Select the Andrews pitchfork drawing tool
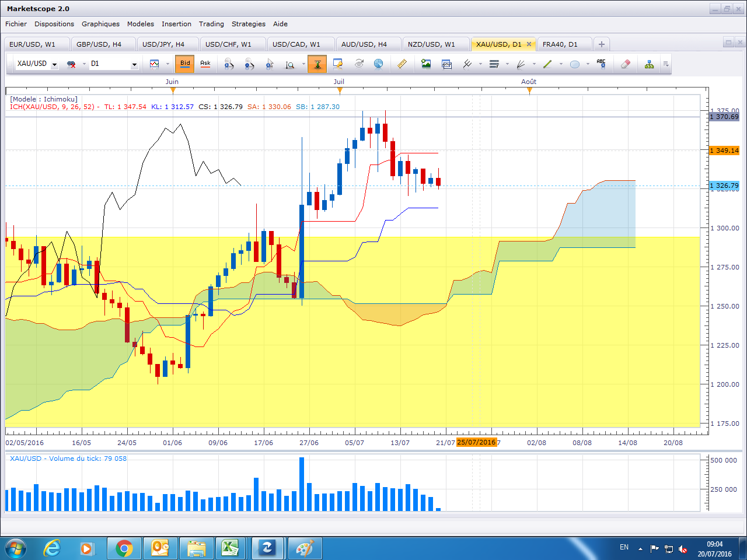Screen dimensions: 747x560 point(467,64)
